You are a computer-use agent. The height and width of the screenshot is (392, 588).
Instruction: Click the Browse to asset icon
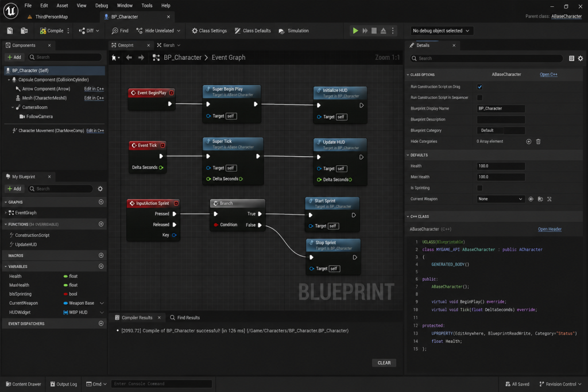coord(24,31)
